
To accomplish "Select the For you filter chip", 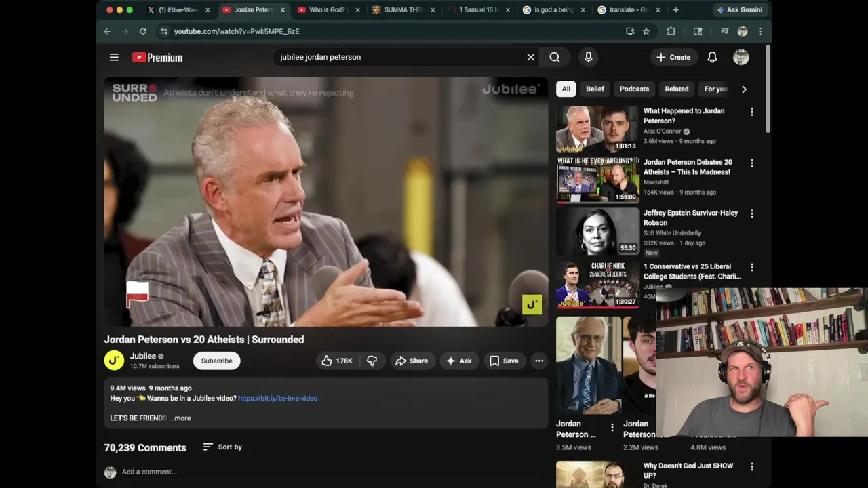I will 715,89.
